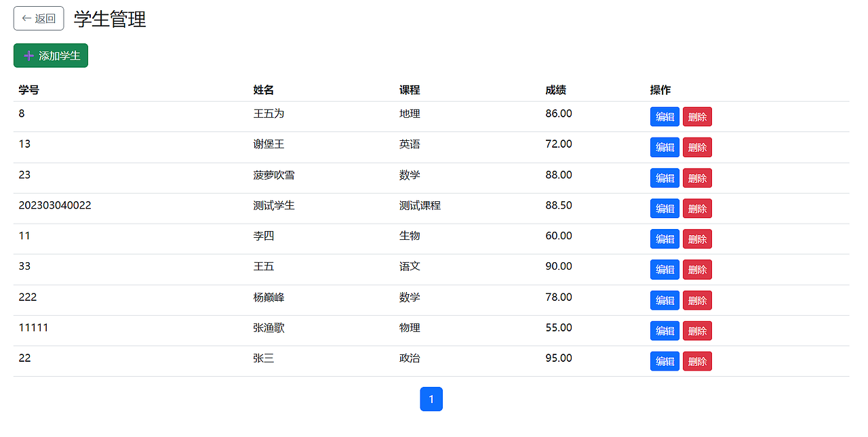Delete the record with 学号 8
Image resolution: width=868 pixels, height=437 pixels.
pos(697,116)
